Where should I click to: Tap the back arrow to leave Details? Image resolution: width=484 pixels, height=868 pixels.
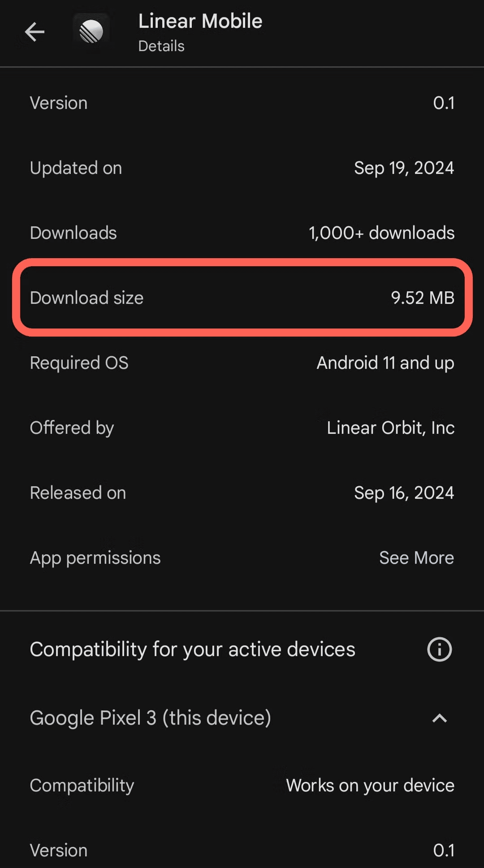[34, 31]
